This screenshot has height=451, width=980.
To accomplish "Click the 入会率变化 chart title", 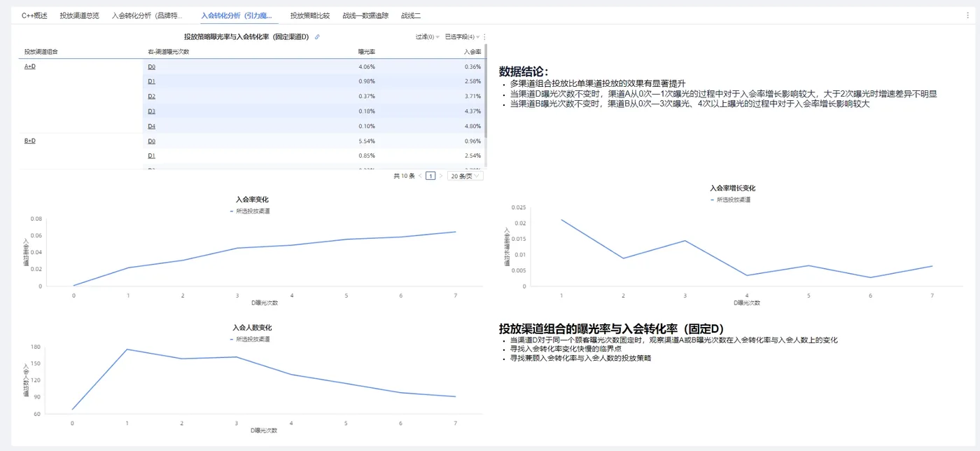I will (x=252, y=200).
